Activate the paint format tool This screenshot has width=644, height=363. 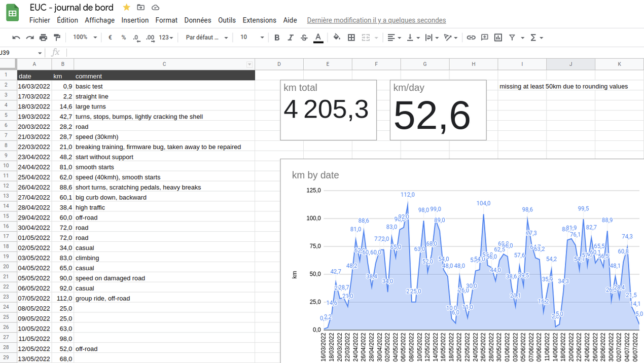(x=57, y=38)
